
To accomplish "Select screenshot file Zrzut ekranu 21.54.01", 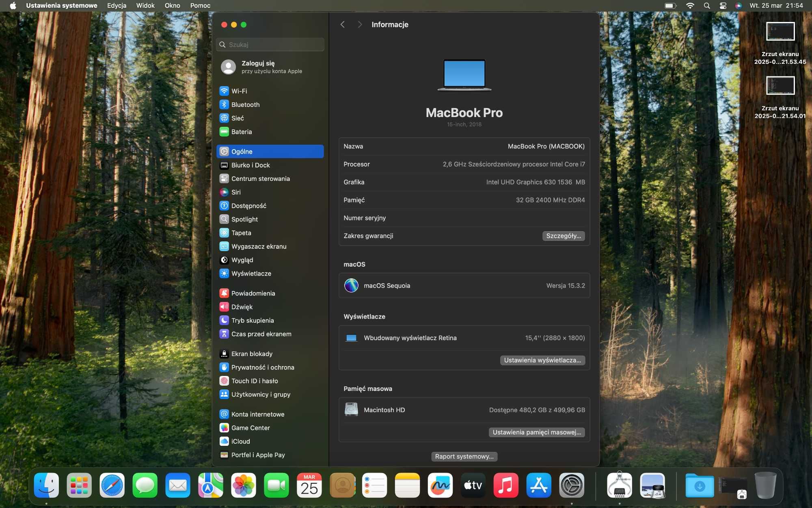I will 780,98.
